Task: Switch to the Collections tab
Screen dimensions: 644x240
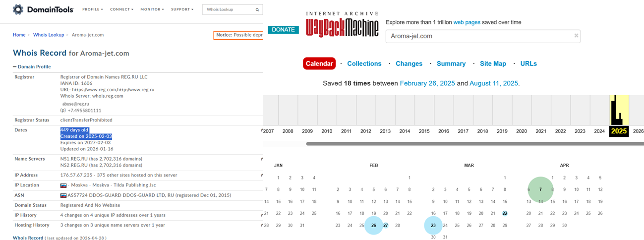Action: click(x=364, y=63)
